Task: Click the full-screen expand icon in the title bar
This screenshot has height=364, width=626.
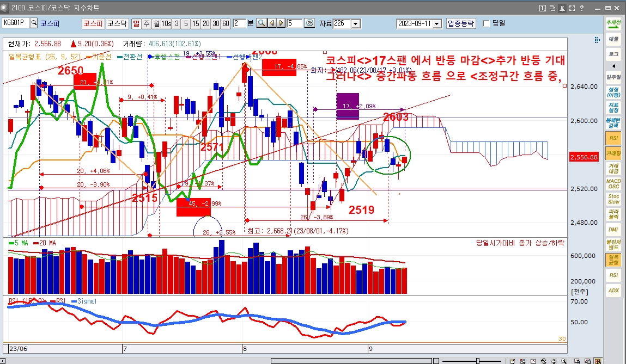Action: (572, 8)
